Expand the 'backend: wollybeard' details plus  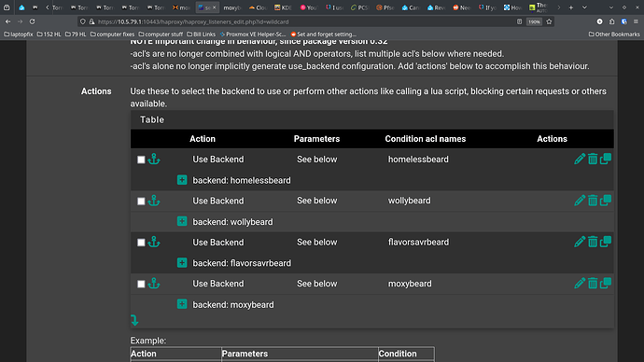click(x=182, y=221)
